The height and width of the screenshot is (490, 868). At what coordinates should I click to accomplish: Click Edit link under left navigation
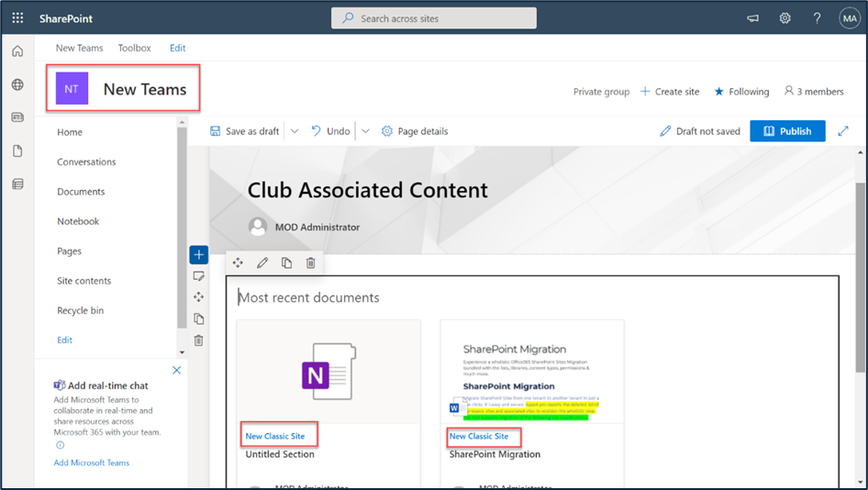click(65, 340)
